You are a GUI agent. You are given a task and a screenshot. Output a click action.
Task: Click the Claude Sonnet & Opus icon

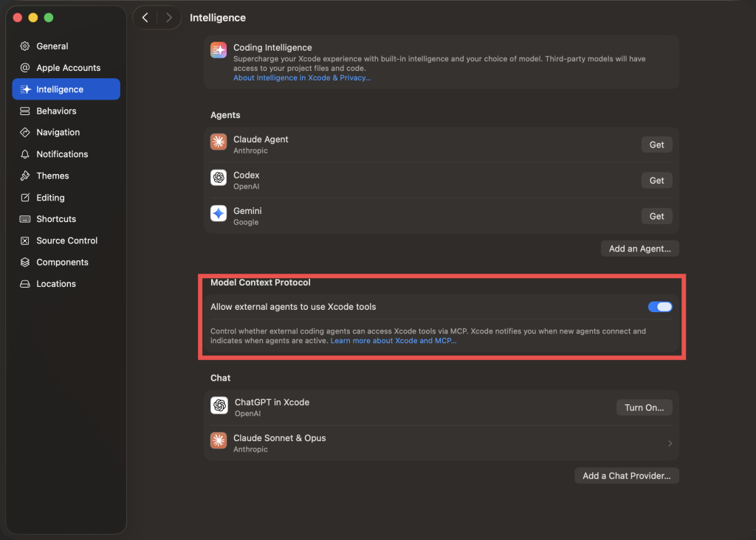[x=219, y=440]
